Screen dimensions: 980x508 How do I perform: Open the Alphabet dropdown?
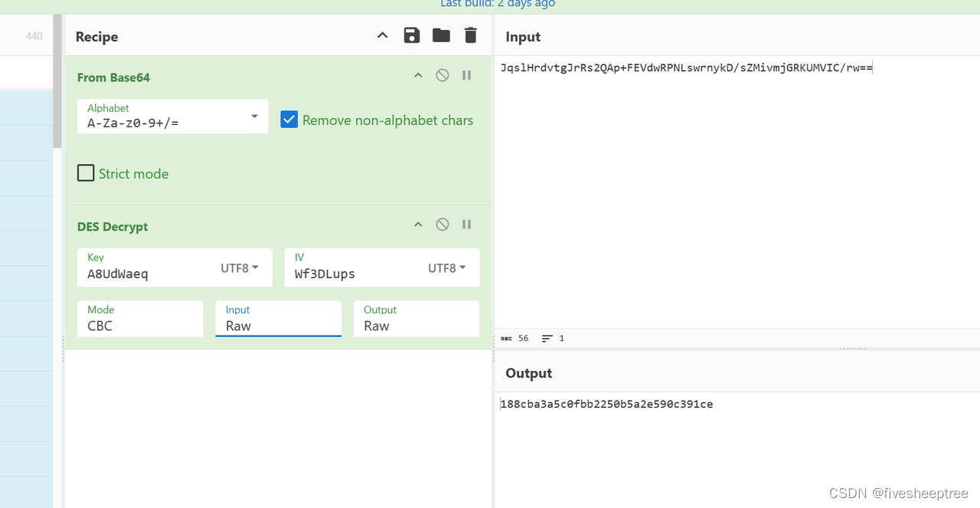point(253,116)
